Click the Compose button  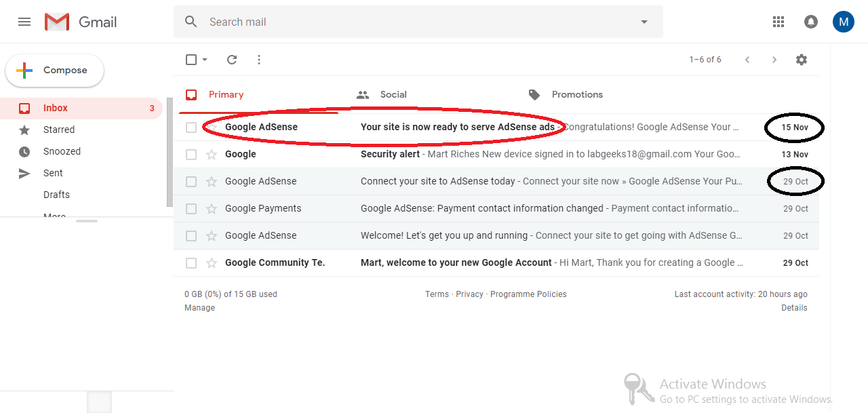click(x=55, y=71)
